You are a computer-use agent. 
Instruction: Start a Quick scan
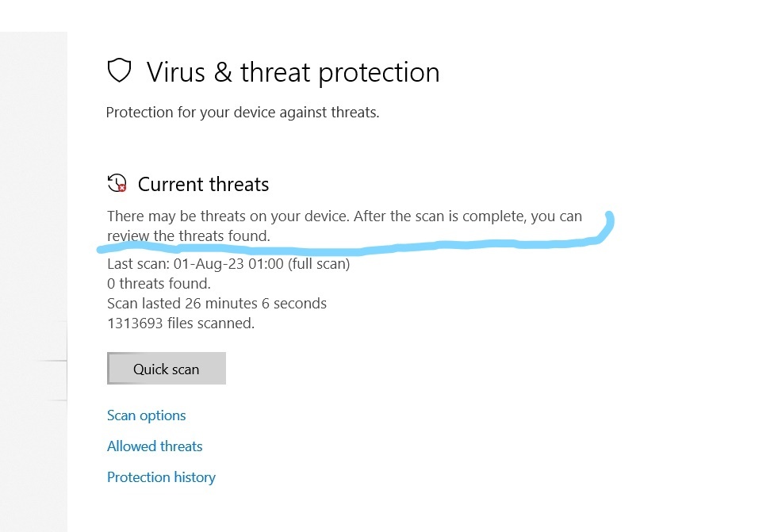pos(166,368)
